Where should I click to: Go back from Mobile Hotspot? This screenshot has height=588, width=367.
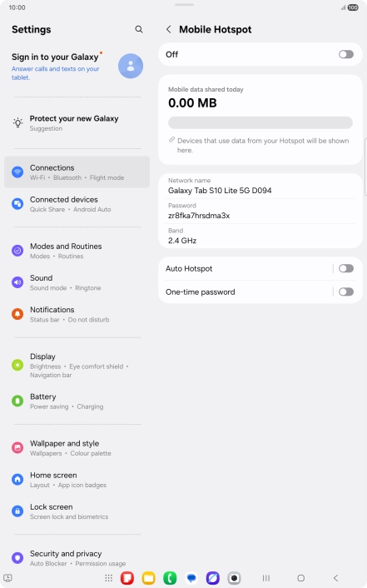tap(169, 29)
